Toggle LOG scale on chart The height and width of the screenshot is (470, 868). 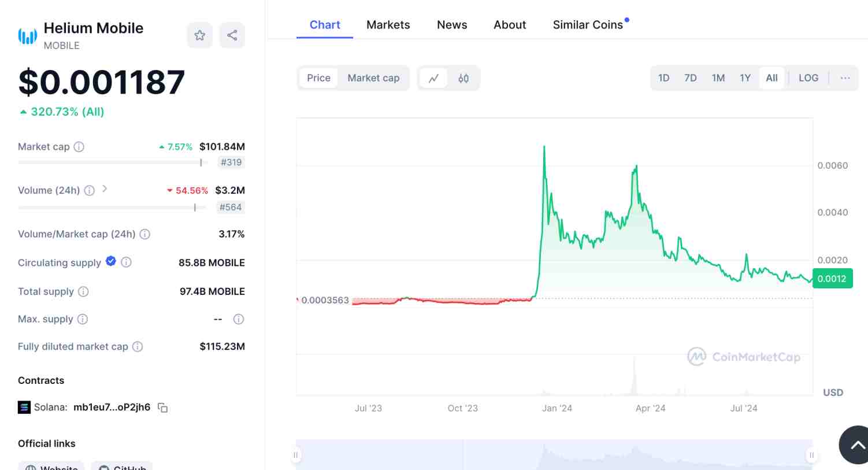(x=808, y=78)
